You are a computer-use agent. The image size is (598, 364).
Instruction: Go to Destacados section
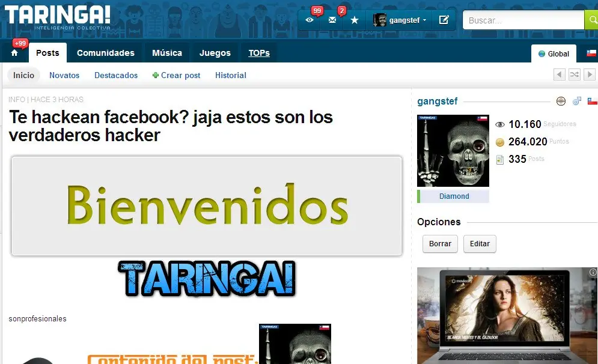point(116,75)
